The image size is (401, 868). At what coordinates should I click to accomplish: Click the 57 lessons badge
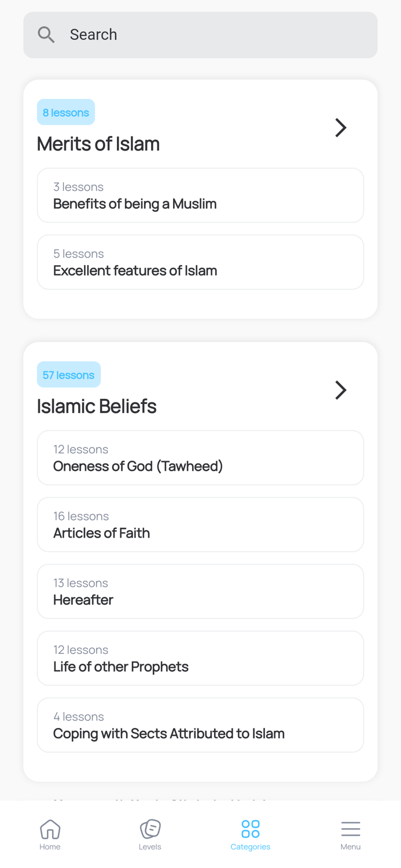[x=68, y=374]
